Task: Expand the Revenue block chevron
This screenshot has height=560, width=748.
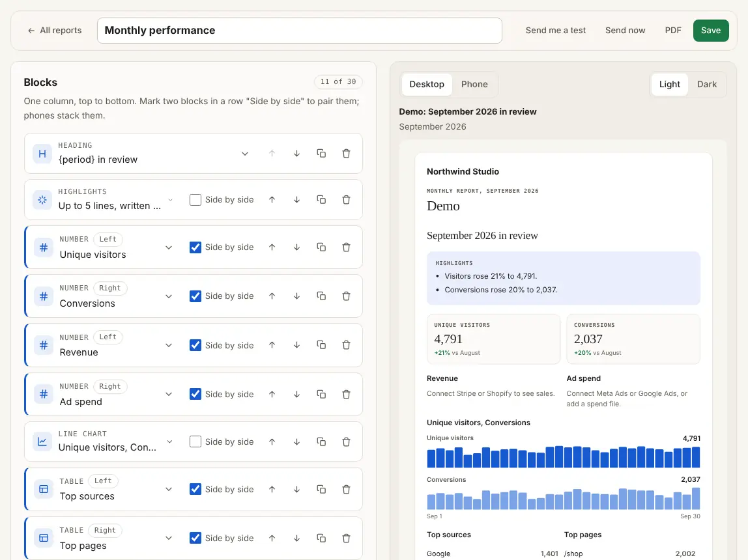Action: (x=168, y=345)
